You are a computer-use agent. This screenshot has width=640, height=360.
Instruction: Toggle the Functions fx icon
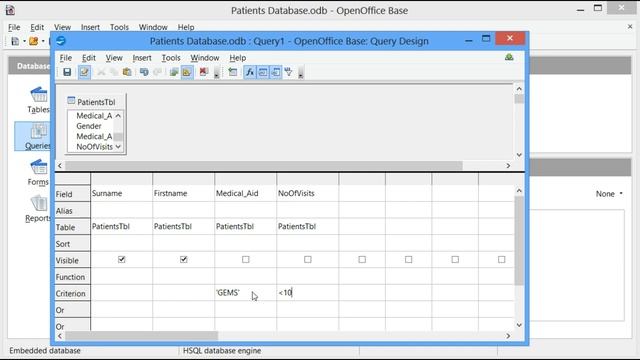[250, 72]
